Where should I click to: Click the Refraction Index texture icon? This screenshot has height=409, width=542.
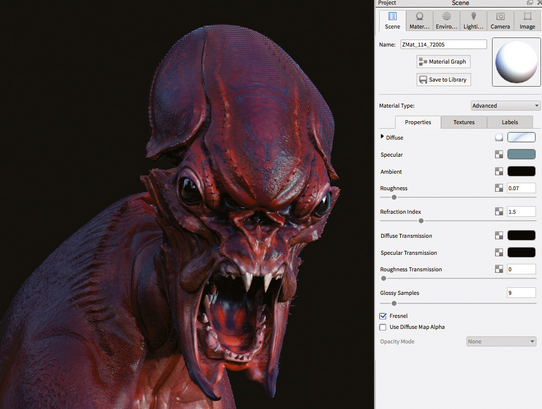pyautogui.click(x=499, y=211)
